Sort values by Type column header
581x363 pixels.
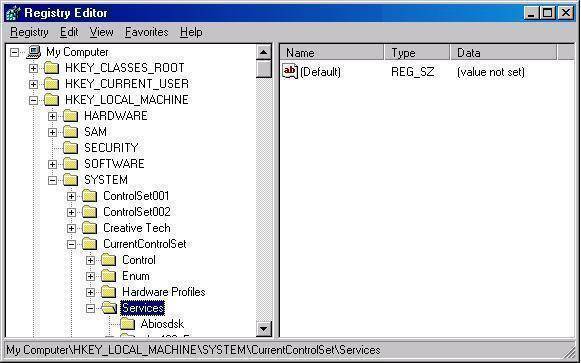417,53
